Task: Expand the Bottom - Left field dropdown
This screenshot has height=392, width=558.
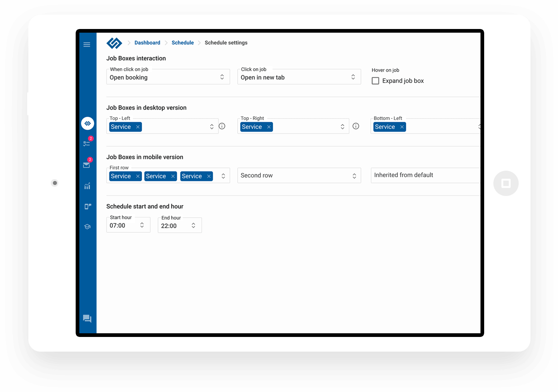Action: pos(479,127)
